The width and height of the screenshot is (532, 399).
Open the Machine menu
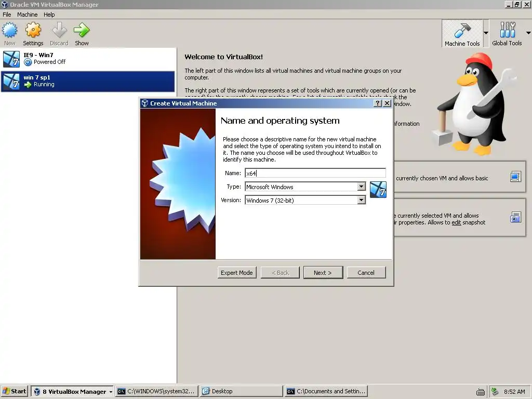pos(27,15)
